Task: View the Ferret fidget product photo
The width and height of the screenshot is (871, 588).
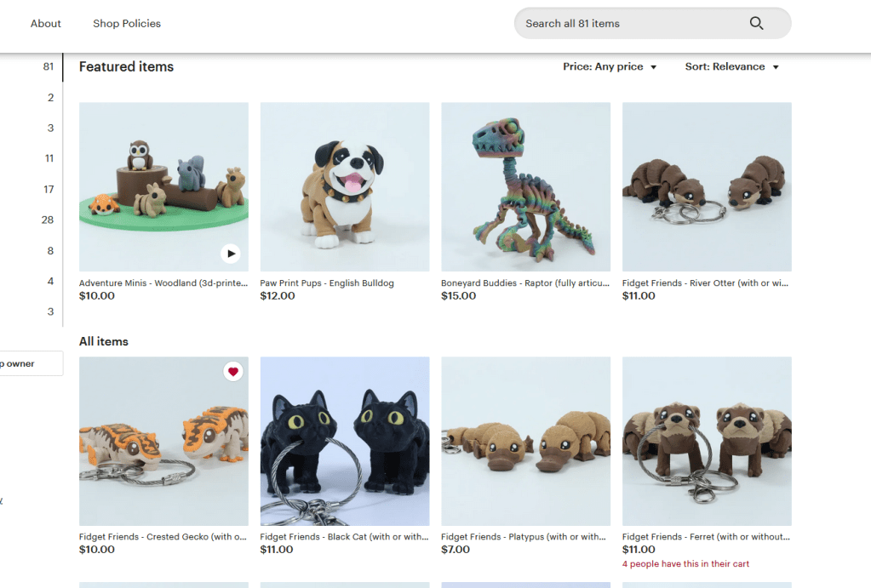Action: click(707, 441)
